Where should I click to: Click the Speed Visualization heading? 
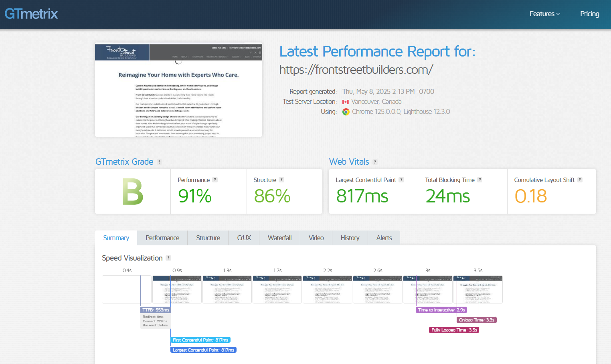click(132, 258)
